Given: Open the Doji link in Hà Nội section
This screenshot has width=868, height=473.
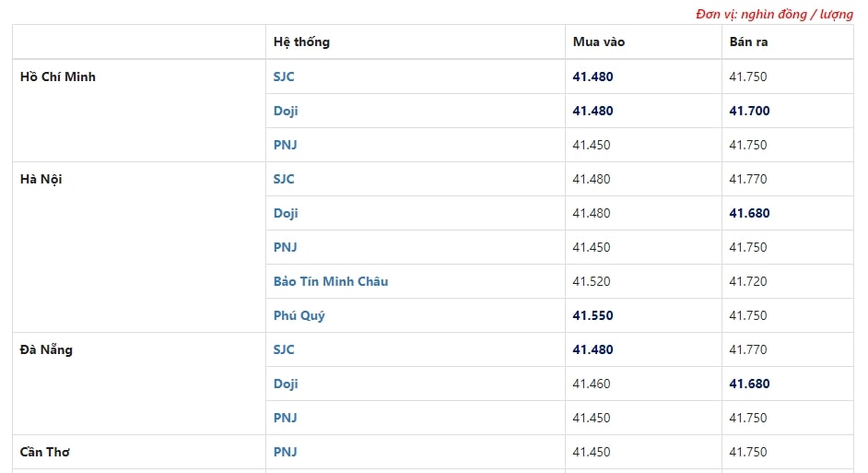Looking at the screenshot, I should click(286, 213).
